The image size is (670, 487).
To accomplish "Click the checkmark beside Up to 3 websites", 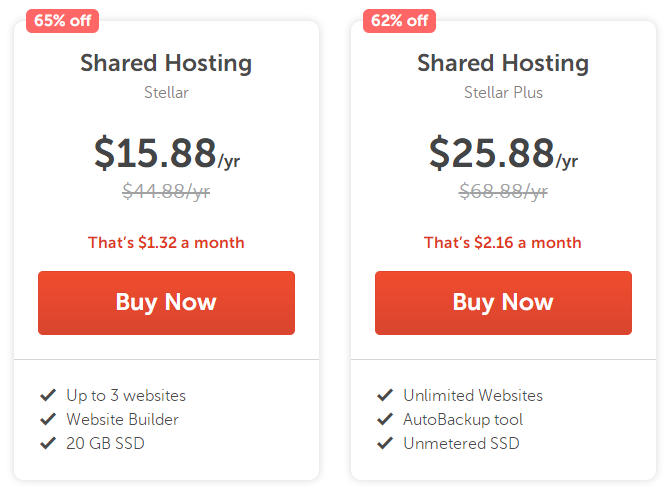I will pyautogui.click(x=47, y=395).
